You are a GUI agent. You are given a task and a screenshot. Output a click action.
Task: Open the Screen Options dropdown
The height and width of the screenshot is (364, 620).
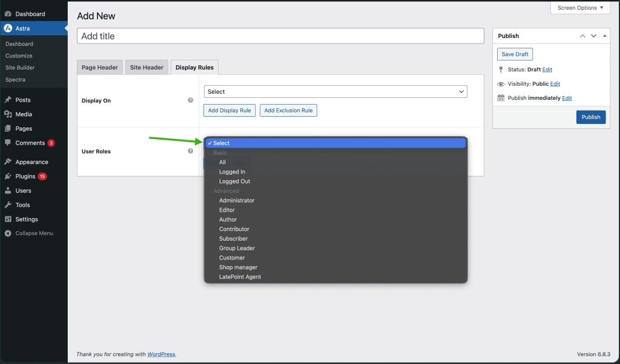point(579,7)
